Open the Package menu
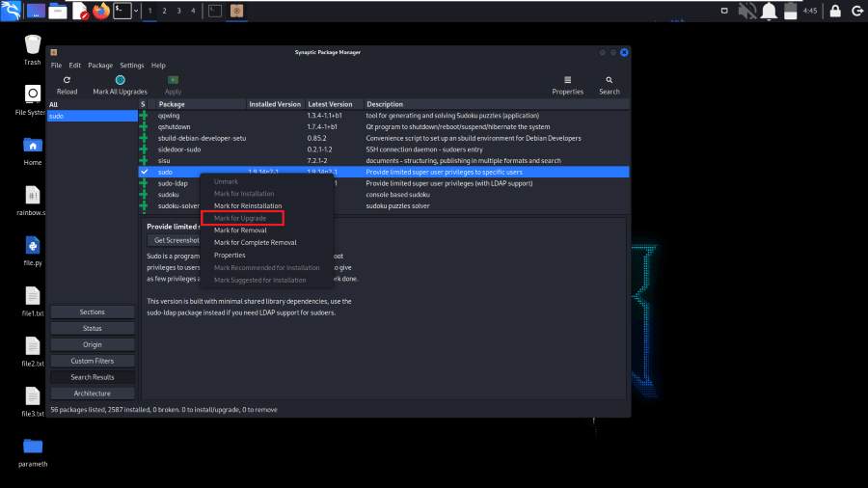 coord(100,66)
